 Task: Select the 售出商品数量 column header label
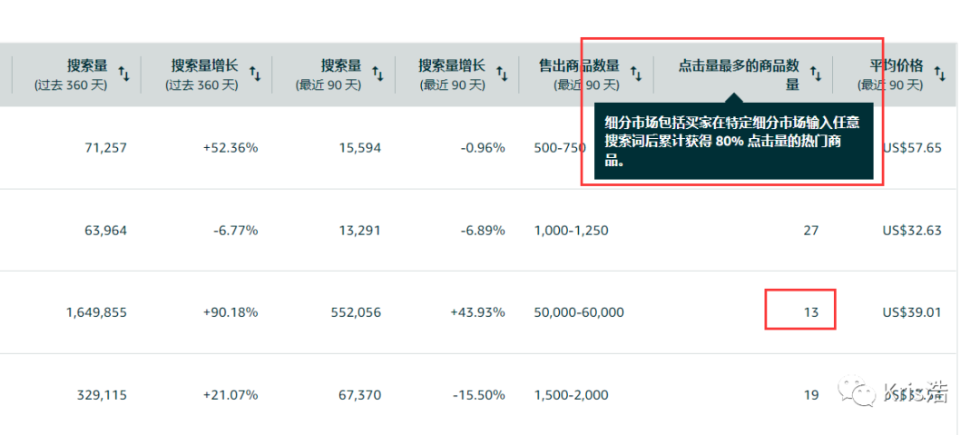click(x=579, y=66)
